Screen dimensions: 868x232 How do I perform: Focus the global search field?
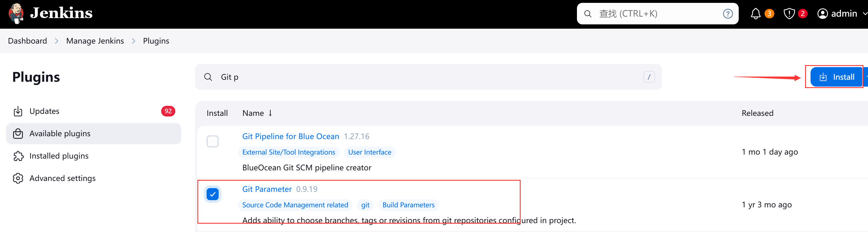657,14
